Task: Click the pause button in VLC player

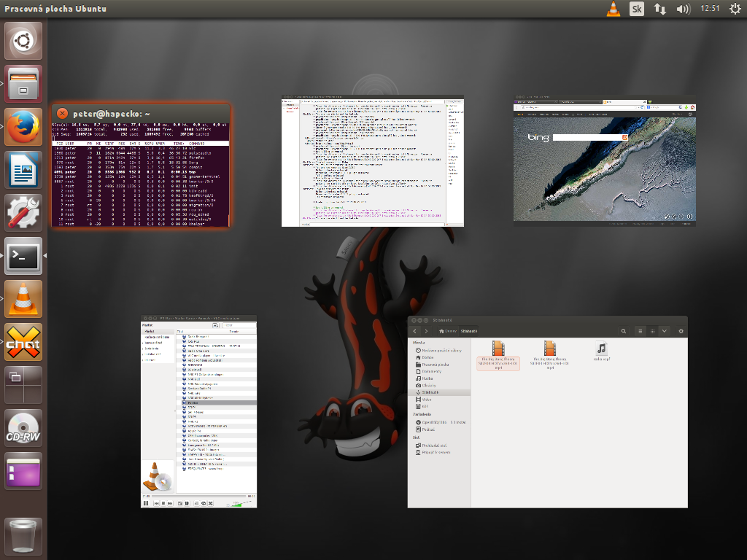Action: tap(146, 503)
